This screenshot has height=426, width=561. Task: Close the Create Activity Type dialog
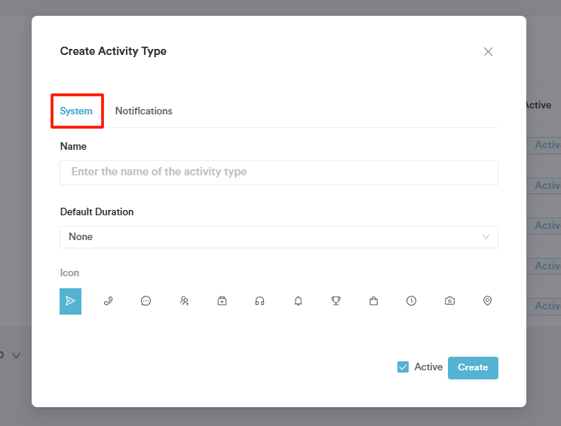coord(488,52)
